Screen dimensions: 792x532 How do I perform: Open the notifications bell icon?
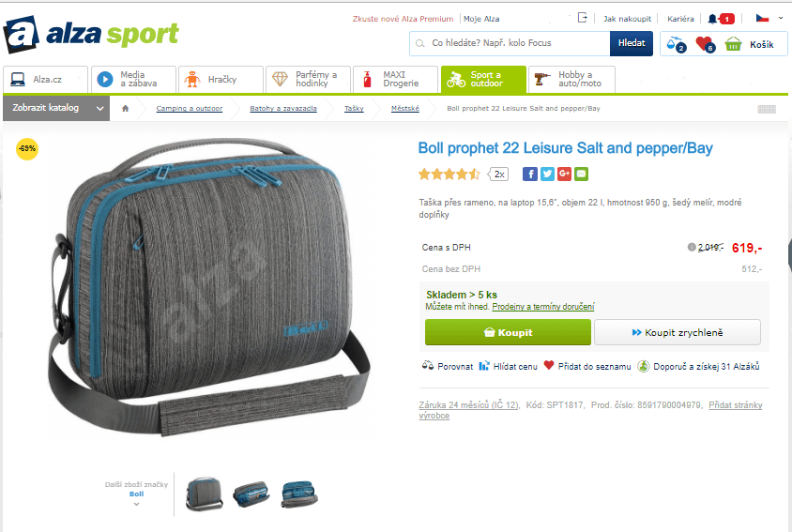point(712,19)
